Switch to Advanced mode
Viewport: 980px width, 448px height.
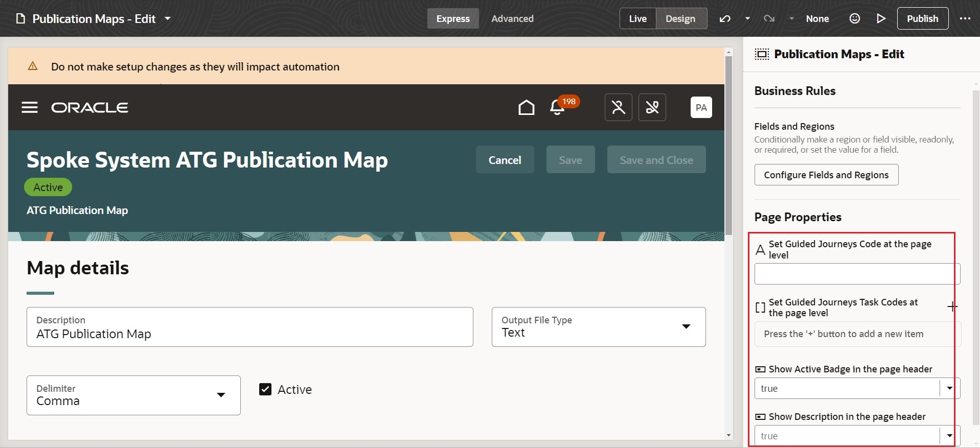pos(512,18)
